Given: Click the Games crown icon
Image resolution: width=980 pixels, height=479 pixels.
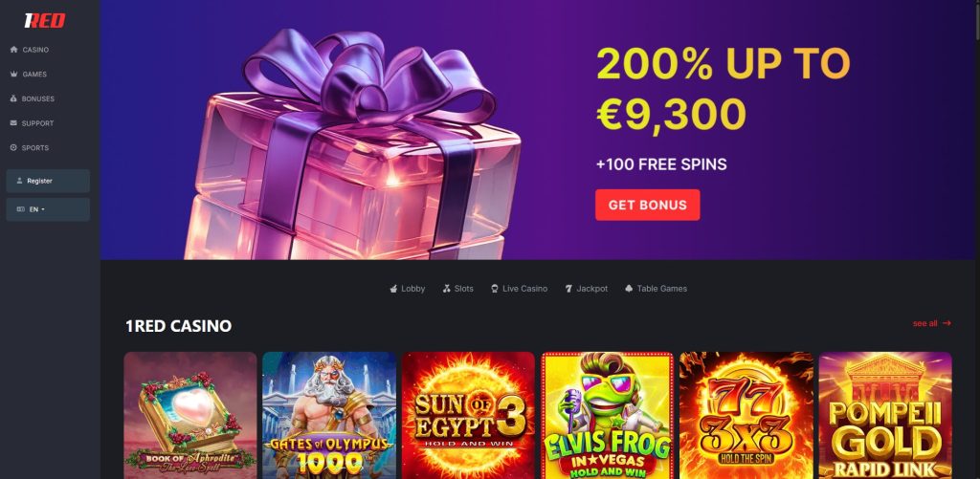Looking at the screenshot, I should coord(13,74).
